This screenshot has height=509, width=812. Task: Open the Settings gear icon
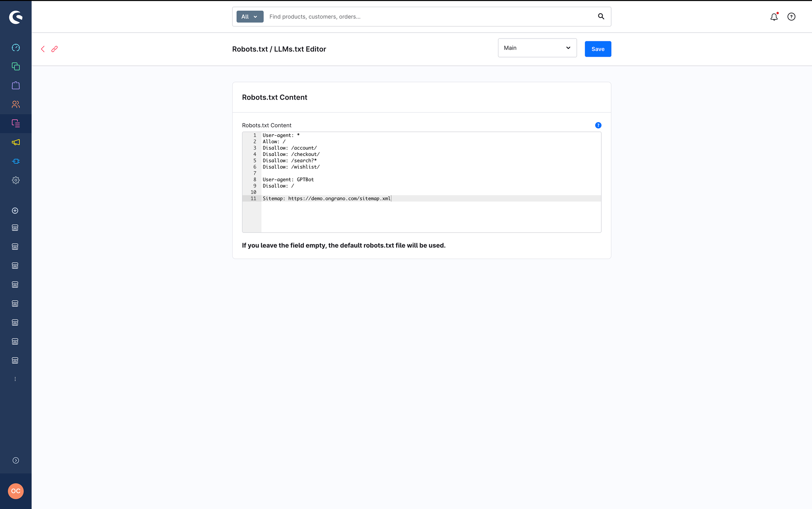pos(16,180)
